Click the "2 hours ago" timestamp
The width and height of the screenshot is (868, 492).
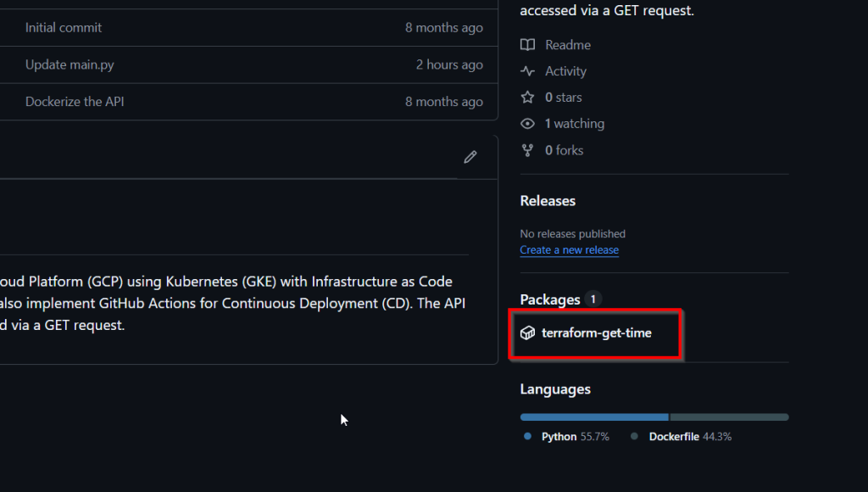(449, 65)
